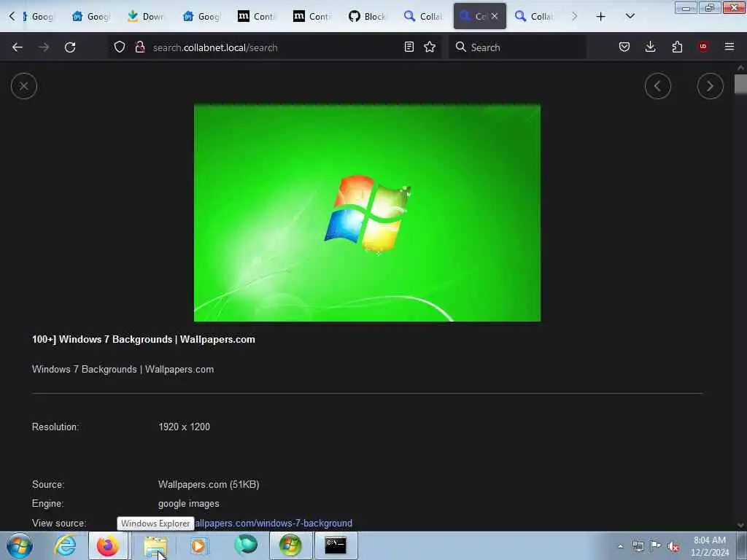Image resolution: width=747 pixels, height=560 pixels.
Task: Click the teal globe taskbar icon
Action: coord(246,545)
